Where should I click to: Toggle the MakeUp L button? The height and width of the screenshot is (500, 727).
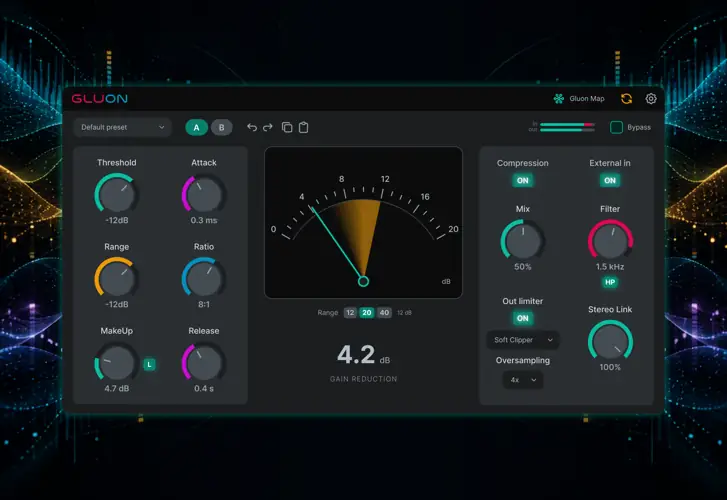(x=149, y=365)
